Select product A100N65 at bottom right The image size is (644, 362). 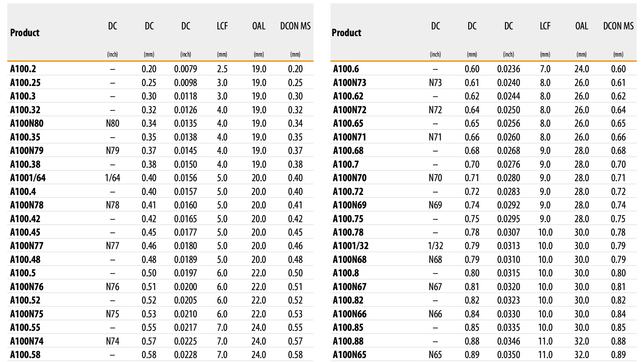click(x=349, y=355)
